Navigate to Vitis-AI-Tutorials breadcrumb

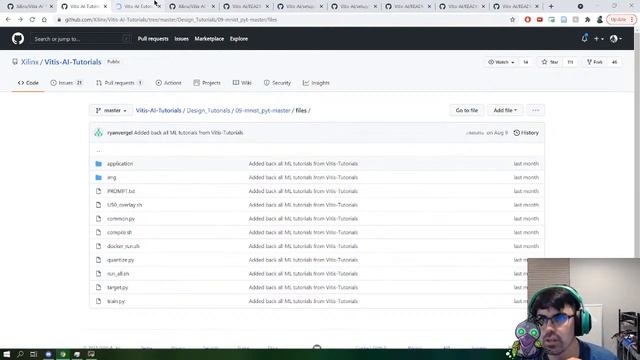coord(158,110)
